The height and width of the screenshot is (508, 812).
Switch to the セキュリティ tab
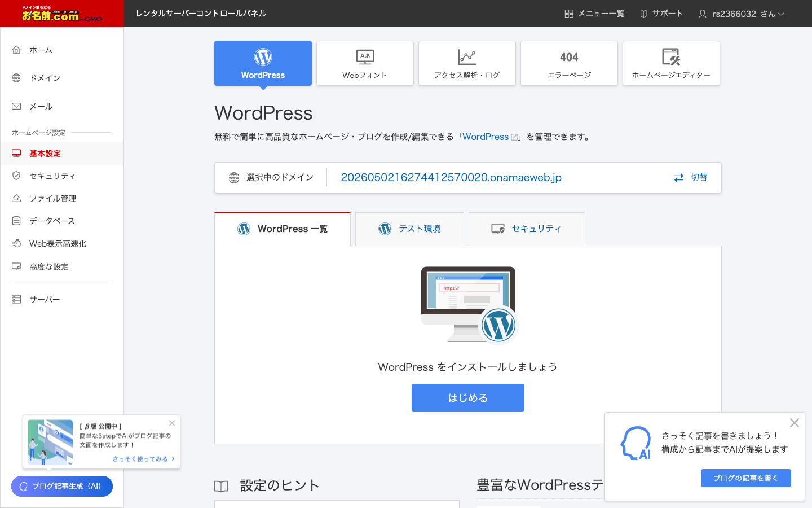click(527, 229)
